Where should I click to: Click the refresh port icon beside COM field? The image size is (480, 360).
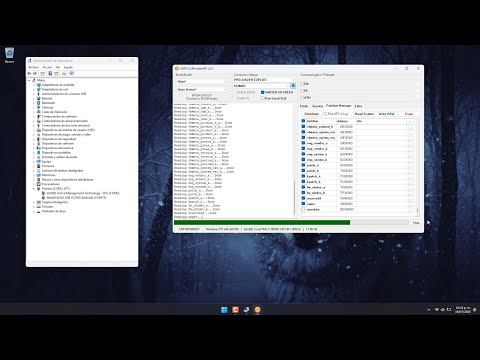point(293,86)
